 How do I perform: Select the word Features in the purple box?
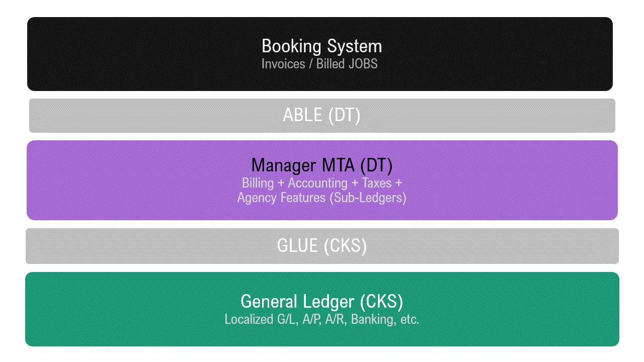click(x=303, y=198)
